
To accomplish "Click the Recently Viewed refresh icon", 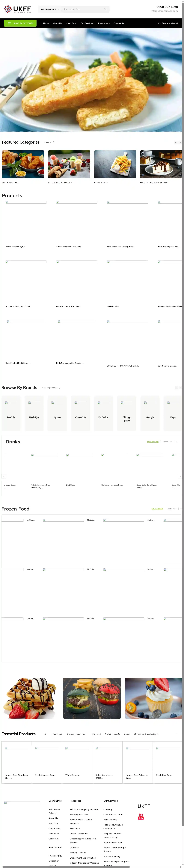I will point(159,23).
